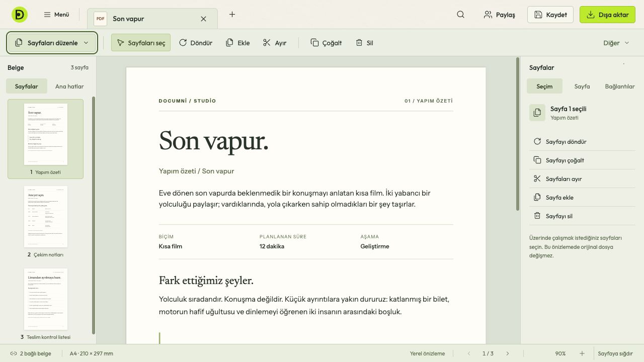Image resolution: width=644 pixels, height=362 pixels.
Task: Click the Geliştirme stage value
Action: [x=375, y=246]
